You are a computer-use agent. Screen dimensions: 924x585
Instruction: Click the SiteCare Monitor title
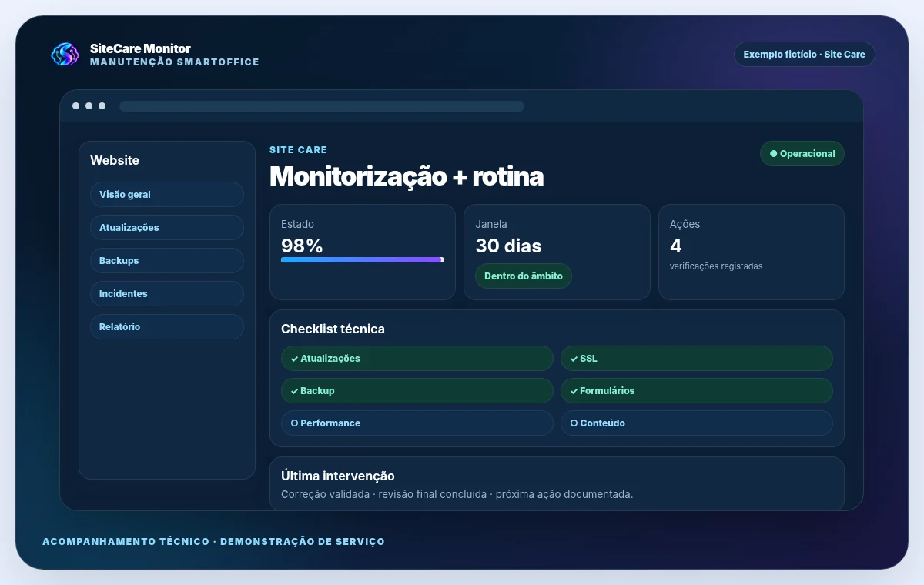[x=140, y=48]
